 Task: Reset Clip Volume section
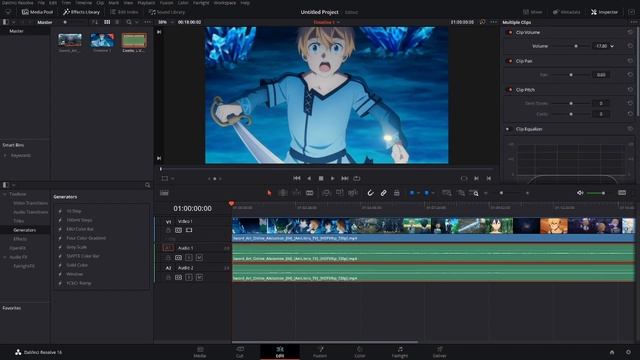coord(630,32)
